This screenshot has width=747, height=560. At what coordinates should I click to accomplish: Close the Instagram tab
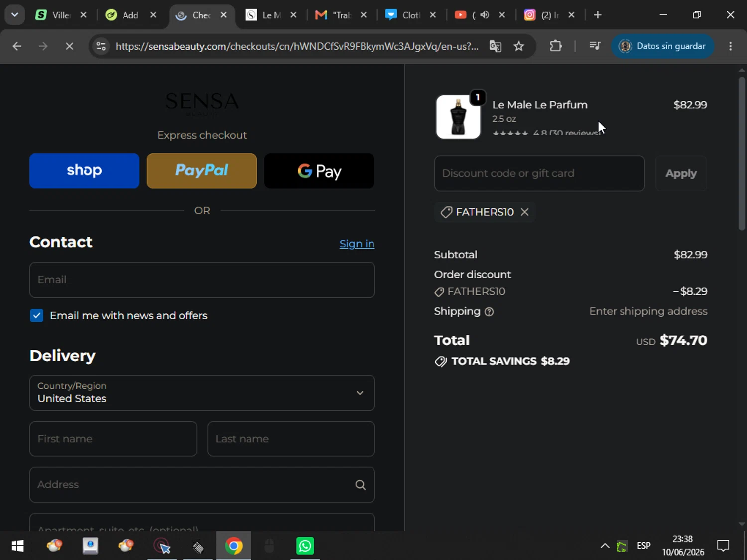pyautogui.click(x=571, y=15)
